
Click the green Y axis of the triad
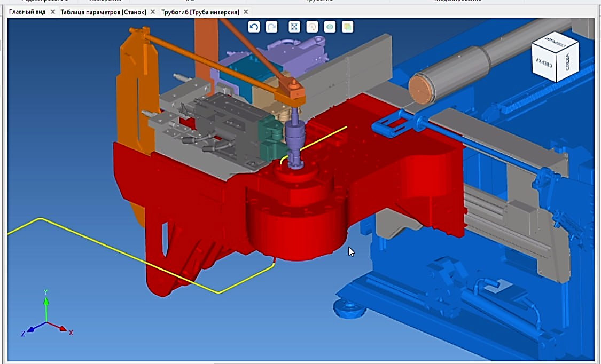click(x=46, y=306)
